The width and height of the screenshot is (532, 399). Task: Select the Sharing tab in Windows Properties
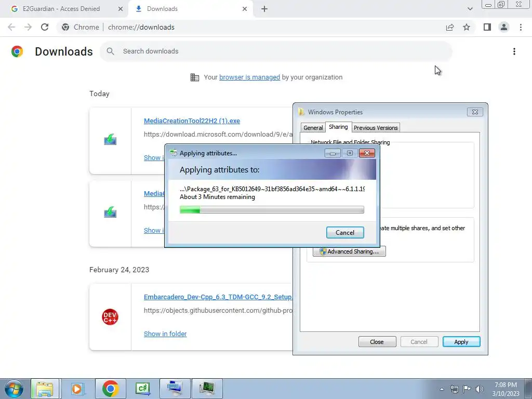tap(338, 127)
